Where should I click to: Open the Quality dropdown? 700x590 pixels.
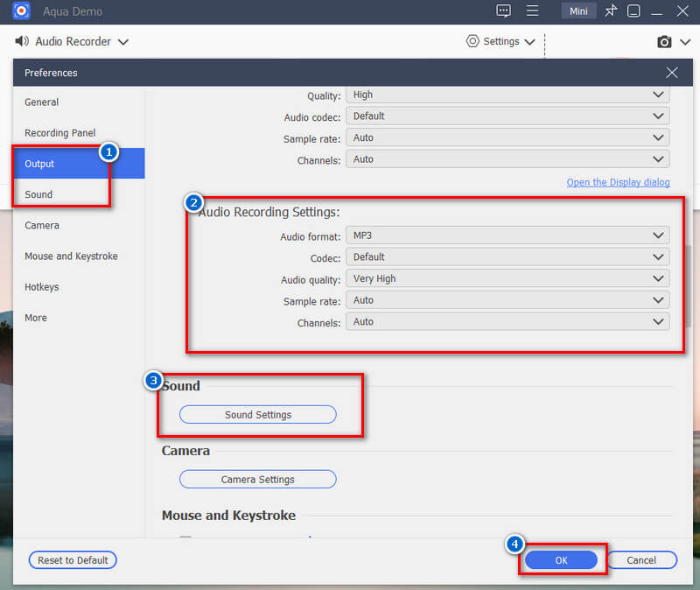507,95
